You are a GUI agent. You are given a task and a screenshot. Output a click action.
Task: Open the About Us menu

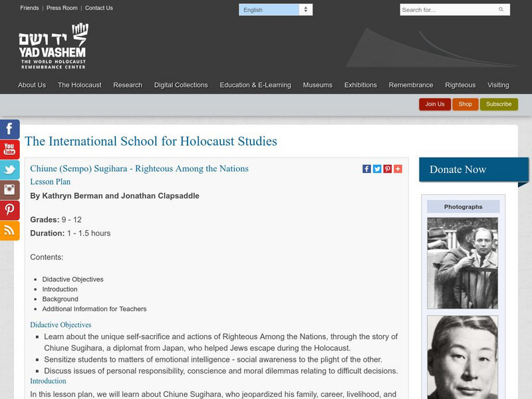click(x=32, y=85)
